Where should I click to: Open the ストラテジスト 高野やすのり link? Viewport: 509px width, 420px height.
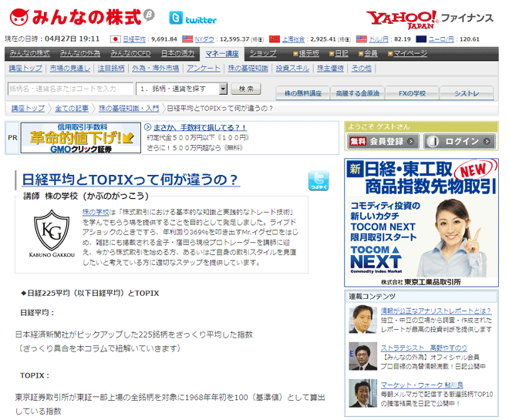pyautogui.click(x=423, y=348)
